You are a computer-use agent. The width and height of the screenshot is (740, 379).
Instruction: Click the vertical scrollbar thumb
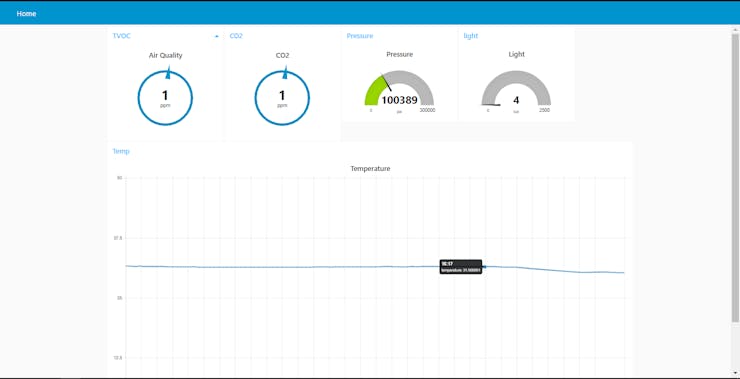(x=735, y=178)
